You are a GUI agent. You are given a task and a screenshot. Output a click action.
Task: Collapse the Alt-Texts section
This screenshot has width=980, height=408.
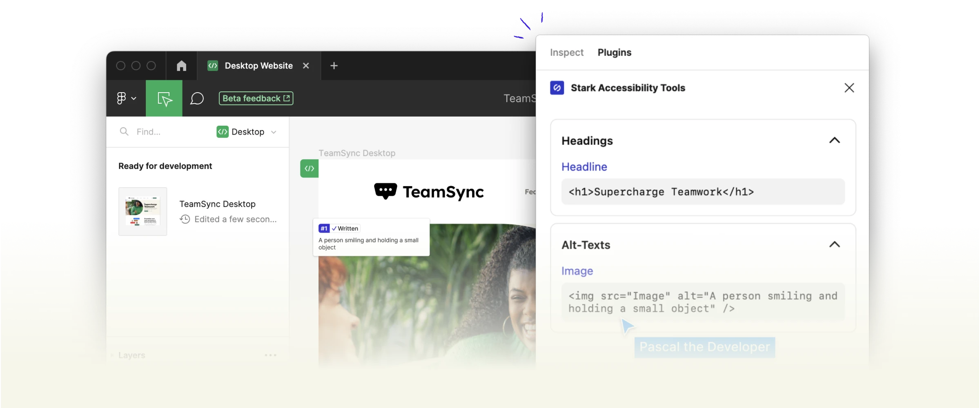(835, 244)
